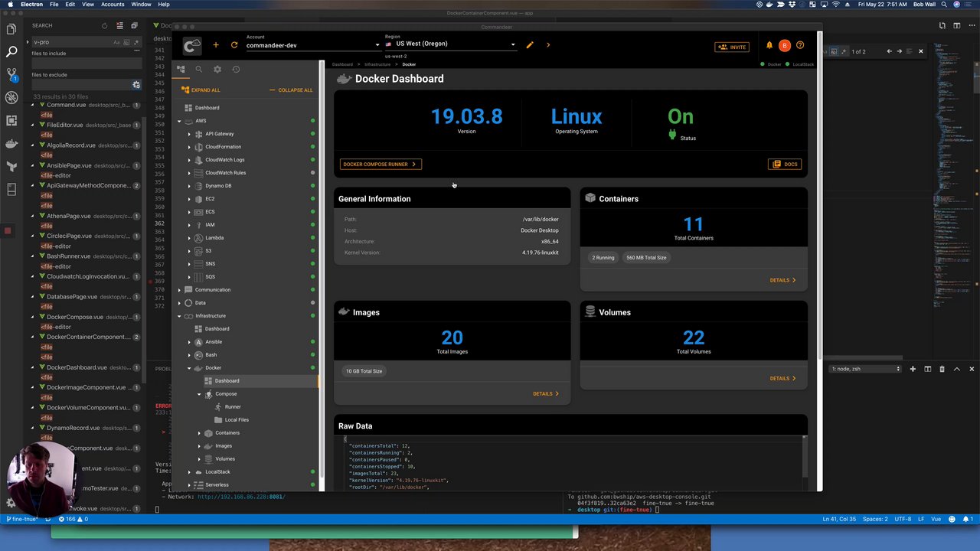Open the sidebar history clock tab

tap(236, 69)
